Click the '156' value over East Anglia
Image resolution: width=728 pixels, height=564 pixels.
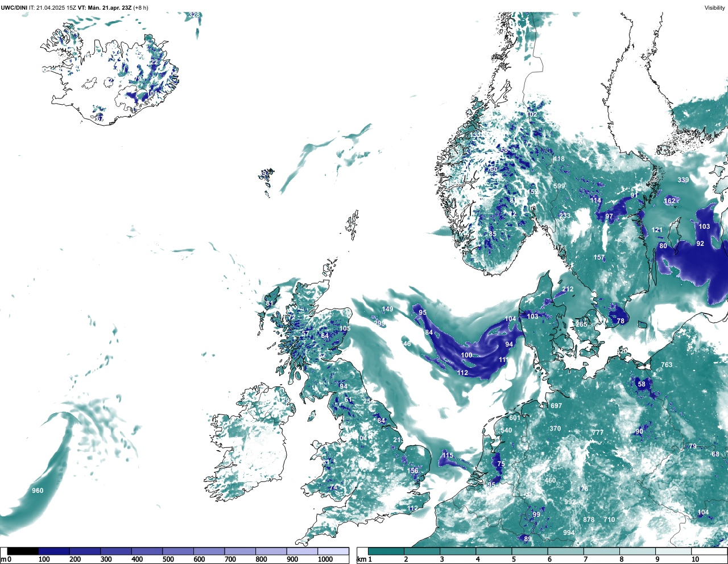coord(412,471)
